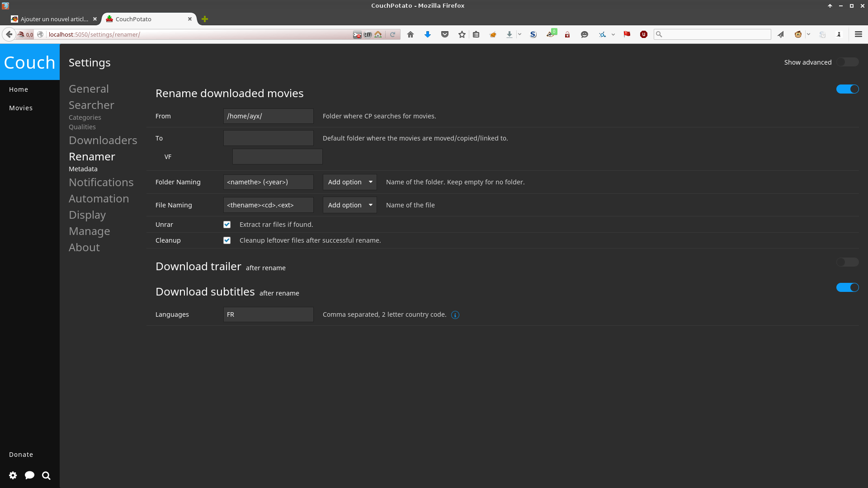Open the Firefox home page icon

point(410,34)
